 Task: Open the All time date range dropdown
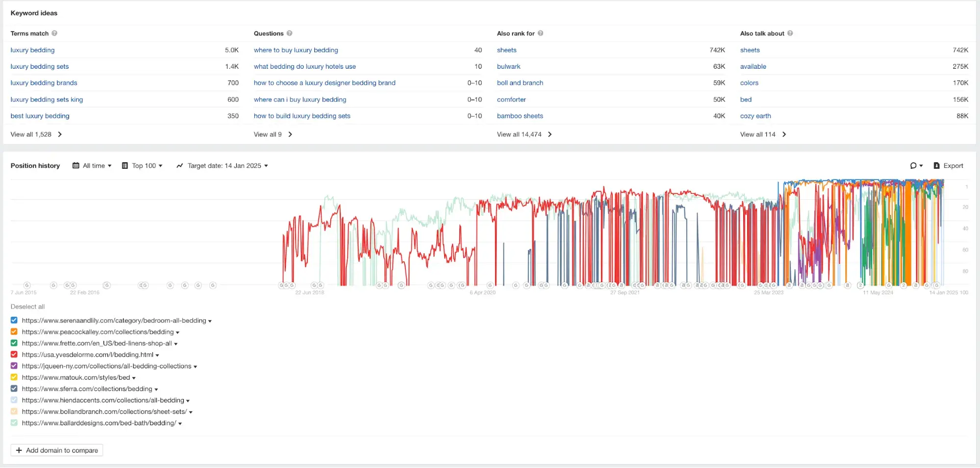(92, 166)
